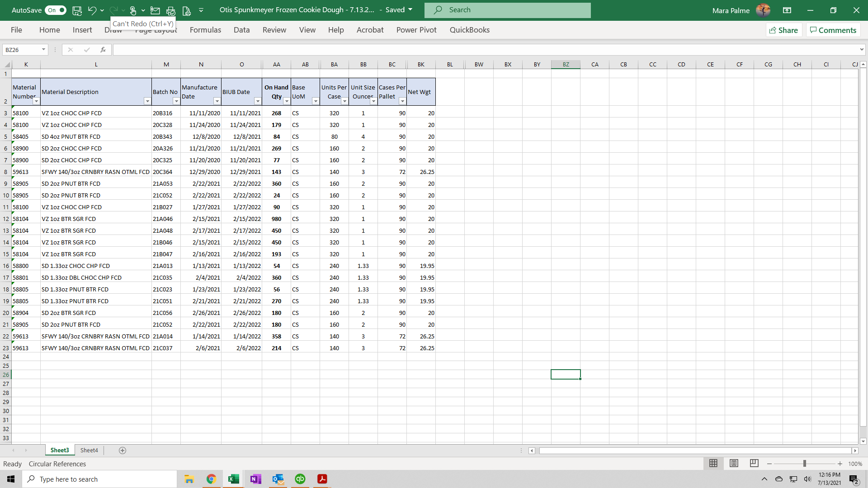Click the Insert Function fx icon

pyautogui.click(x=103, y=50)
